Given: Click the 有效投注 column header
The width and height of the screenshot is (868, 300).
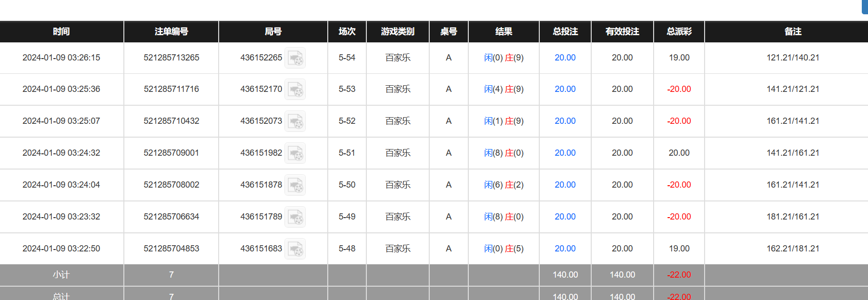Looking at the screenshot, I should (622, 31).
